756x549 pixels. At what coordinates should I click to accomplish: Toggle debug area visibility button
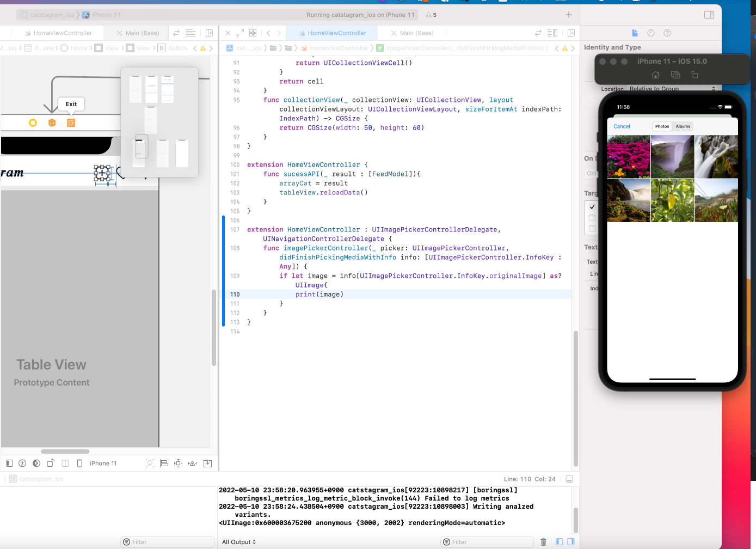pos(569,479)
